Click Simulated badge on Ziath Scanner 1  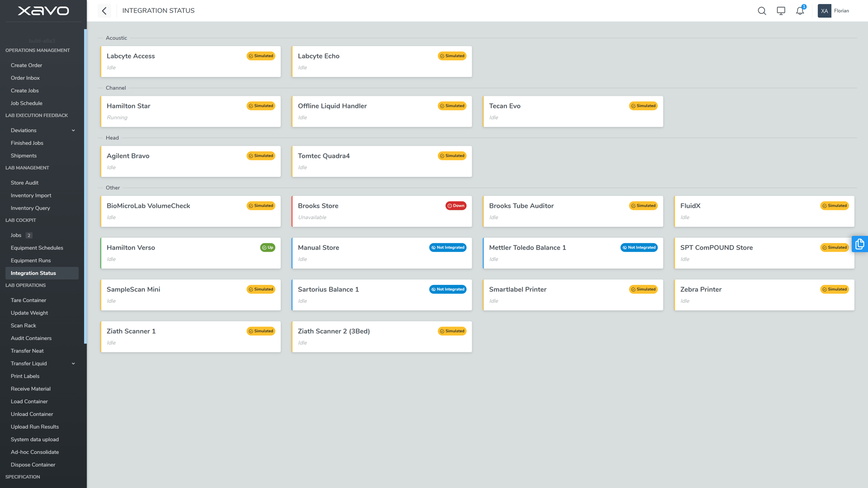point(261,331)
